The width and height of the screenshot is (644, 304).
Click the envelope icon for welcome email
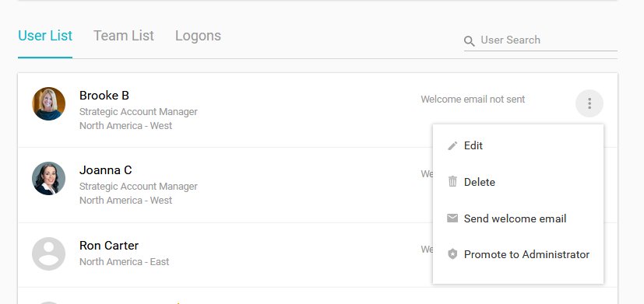pos(452,218)
